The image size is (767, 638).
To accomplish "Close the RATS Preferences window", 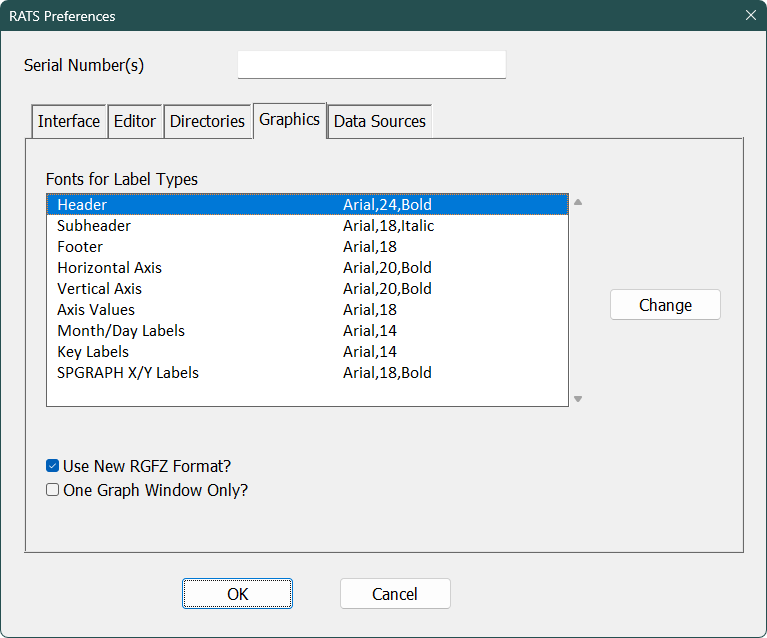I will (x=750, y=15).
